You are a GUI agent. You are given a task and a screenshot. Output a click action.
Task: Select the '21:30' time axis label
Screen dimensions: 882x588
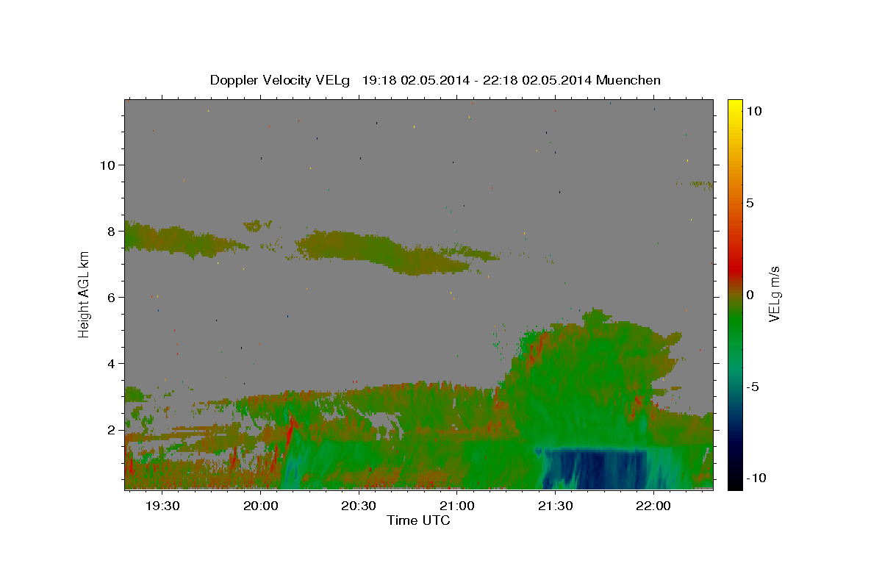(x=555, y=506)
